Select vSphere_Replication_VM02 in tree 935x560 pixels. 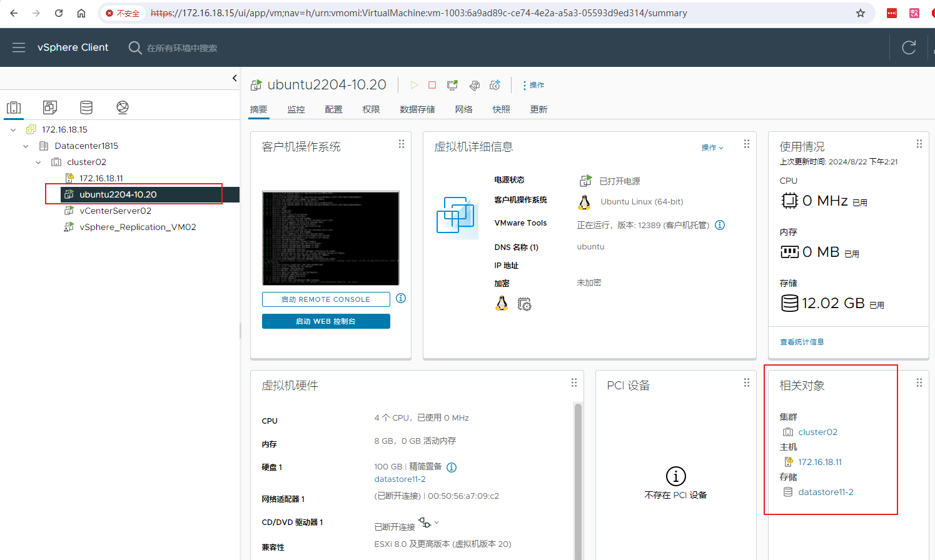pos(138,227)
